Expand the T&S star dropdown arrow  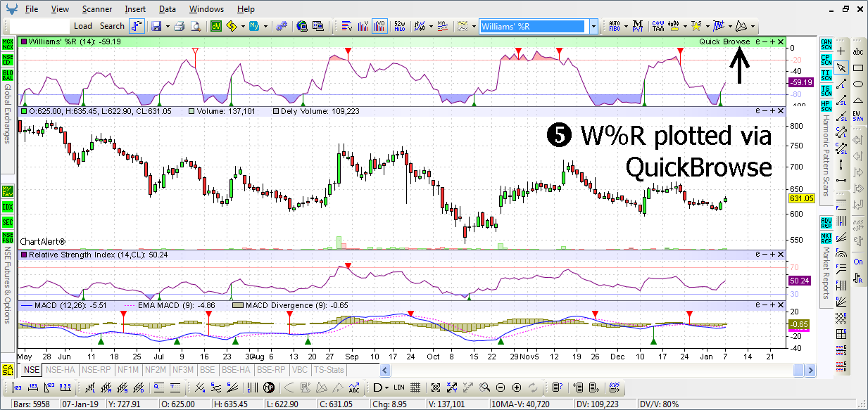point(707,26)
